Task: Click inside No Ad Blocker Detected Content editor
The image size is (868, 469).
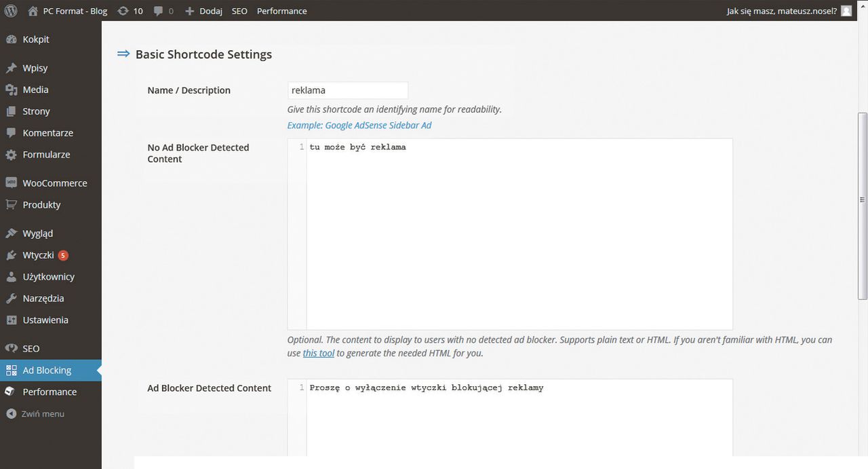Action: click(x=519, y=234)
